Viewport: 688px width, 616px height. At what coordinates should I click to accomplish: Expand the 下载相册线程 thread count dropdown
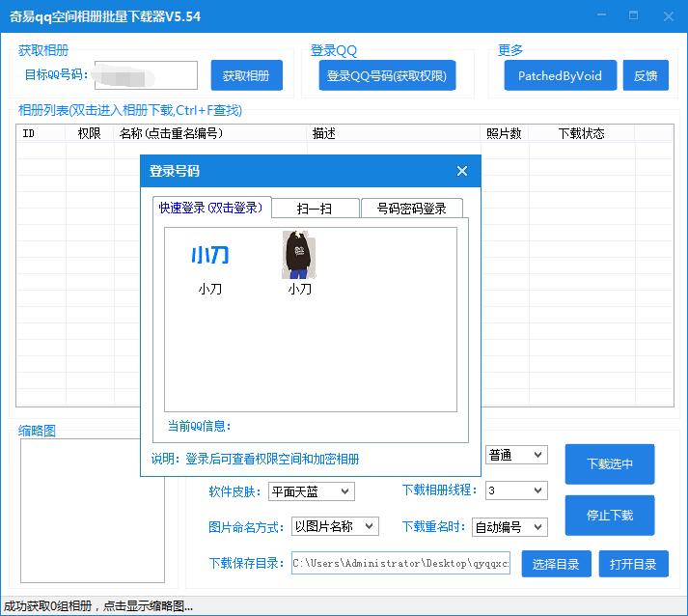click(515, 490)
